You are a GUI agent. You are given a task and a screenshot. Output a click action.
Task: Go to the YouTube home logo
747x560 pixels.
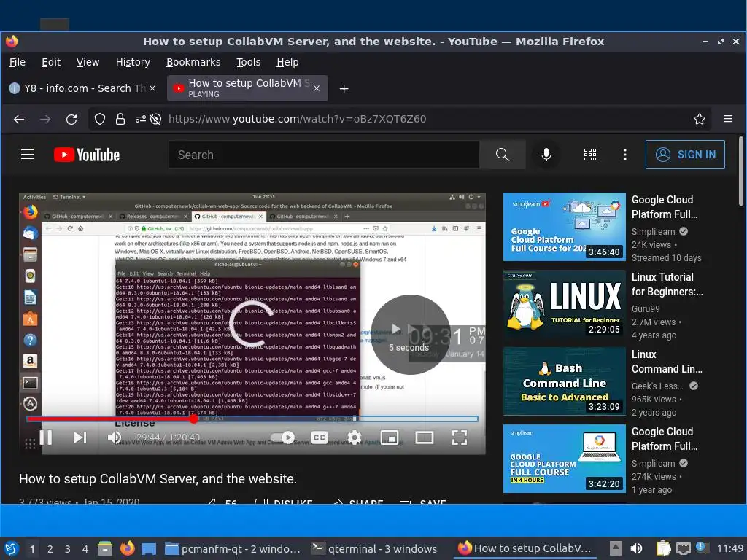tap(86, 155)
